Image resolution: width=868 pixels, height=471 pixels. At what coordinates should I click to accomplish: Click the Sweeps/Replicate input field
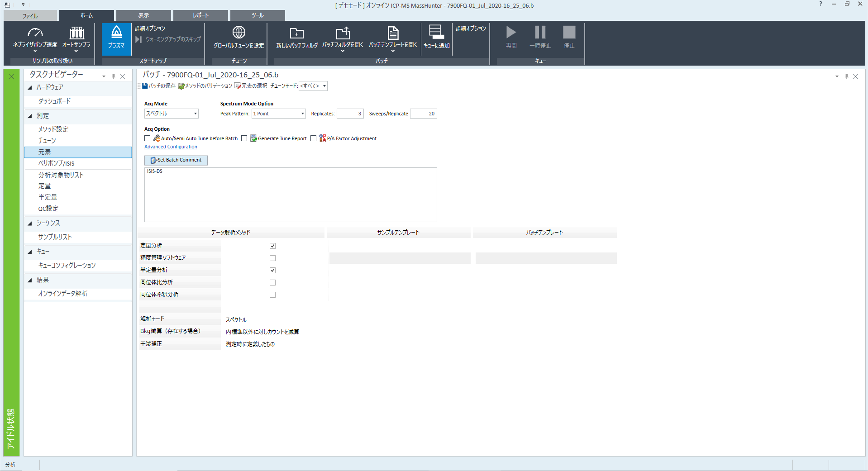pos(423,114)
